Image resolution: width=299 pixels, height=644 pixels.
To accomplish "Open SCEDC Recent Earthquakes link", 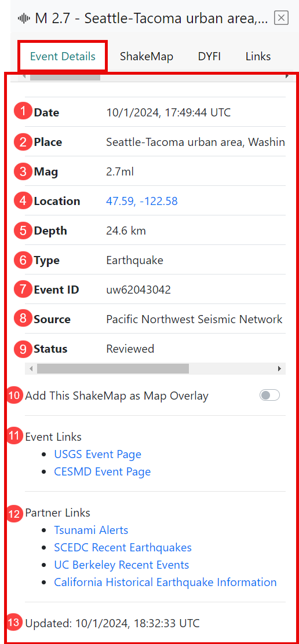I will point(123,547).
